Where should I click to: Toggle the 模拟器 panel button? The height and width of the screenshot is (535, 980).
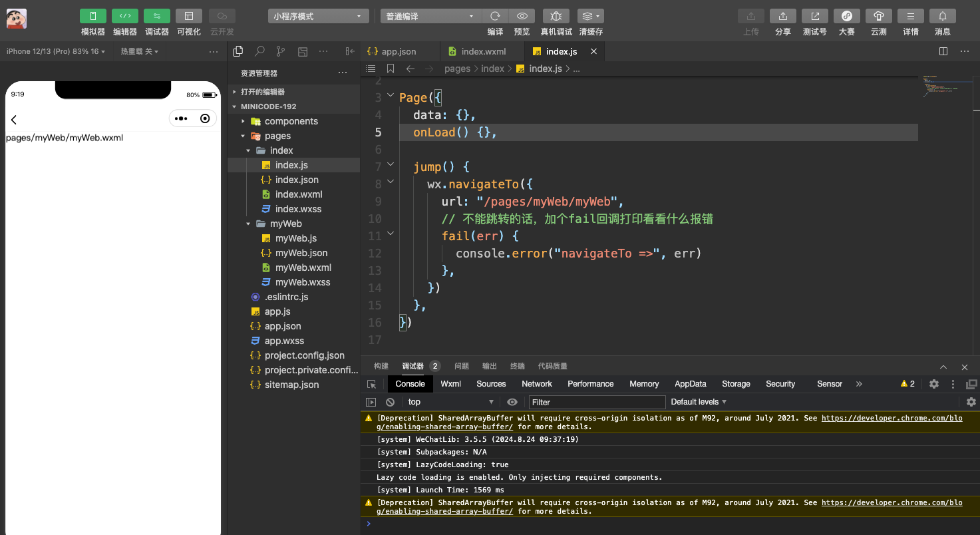pos(93,16)
